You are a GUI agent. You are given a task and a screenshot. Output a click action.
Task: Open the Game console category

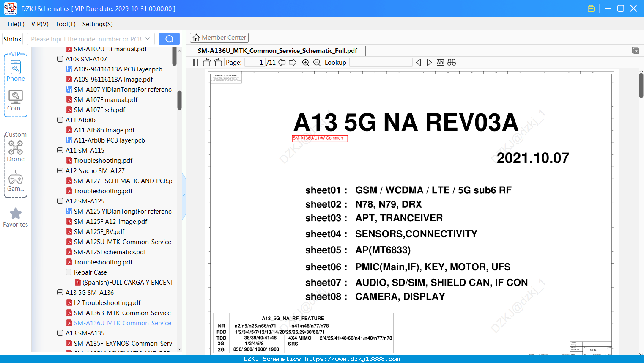click(16, 181)
